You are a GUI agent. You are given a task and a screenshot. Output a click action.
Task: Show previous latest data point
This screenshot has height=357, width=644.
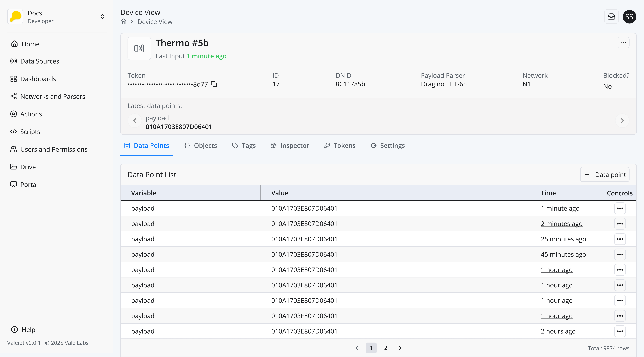[135, 121]
